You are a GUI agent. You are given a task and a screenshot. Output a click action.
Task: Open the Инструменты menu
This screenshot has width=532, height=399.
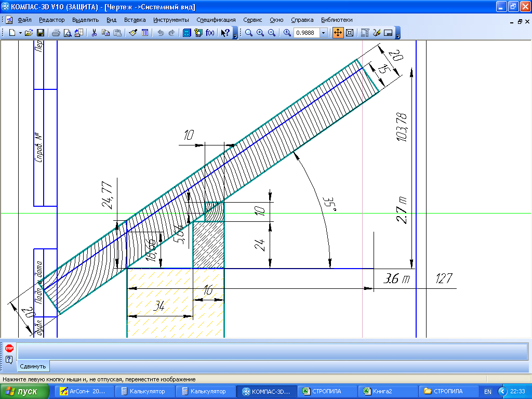(171, 20)
